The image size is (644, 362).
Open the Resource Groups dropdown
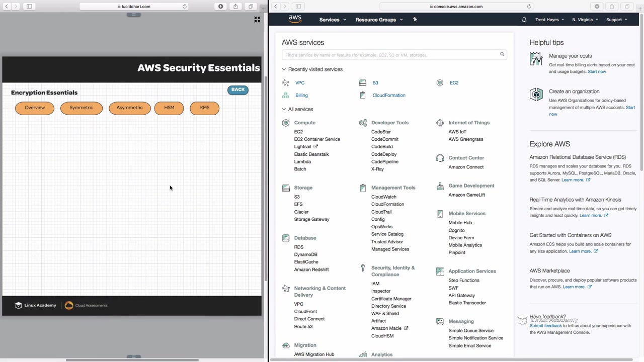pos(379,20)
